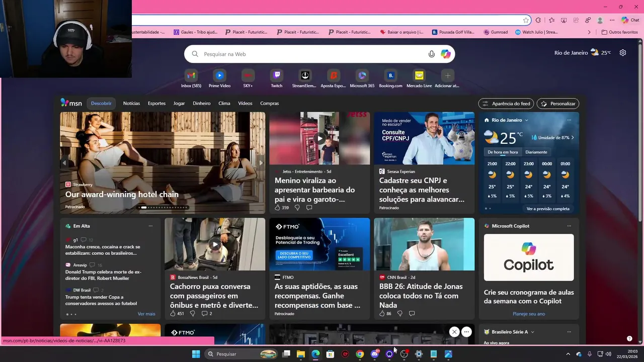Launch the Twitch shortcut tile
This screenshot has height=362, width=644.
click(x=277, y=78)
